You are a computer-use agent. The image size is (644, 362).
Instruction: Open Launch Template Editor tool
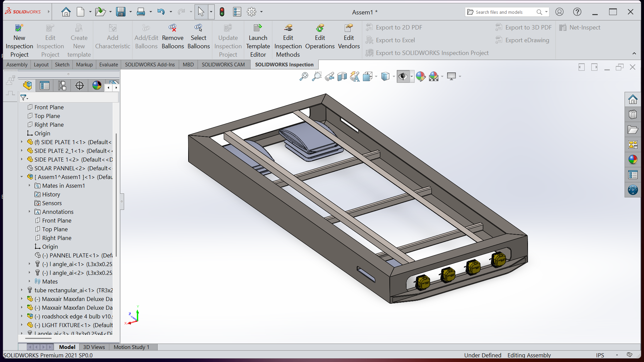coord(258,28)
